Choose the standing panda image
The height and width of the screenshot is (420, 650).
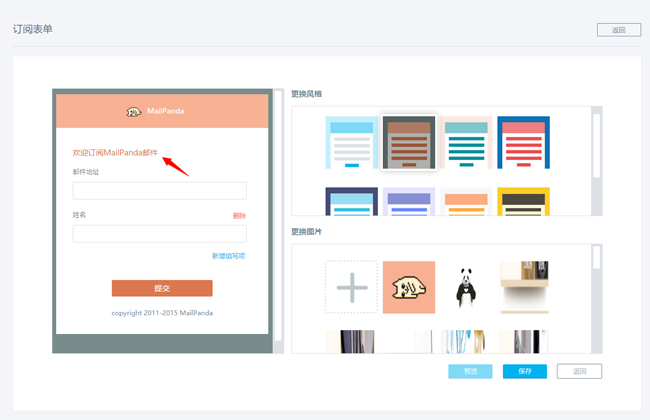(x=466, y=287)
